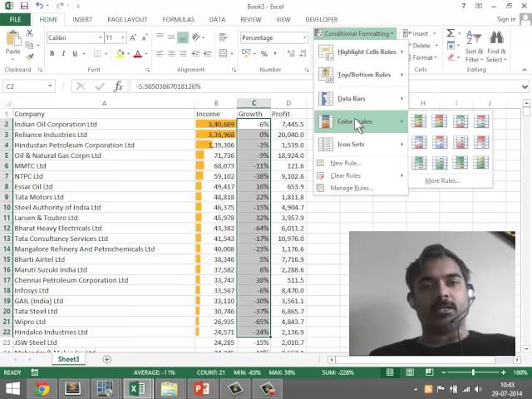Click the Orientation text angle icon

(x=196, y=37)
